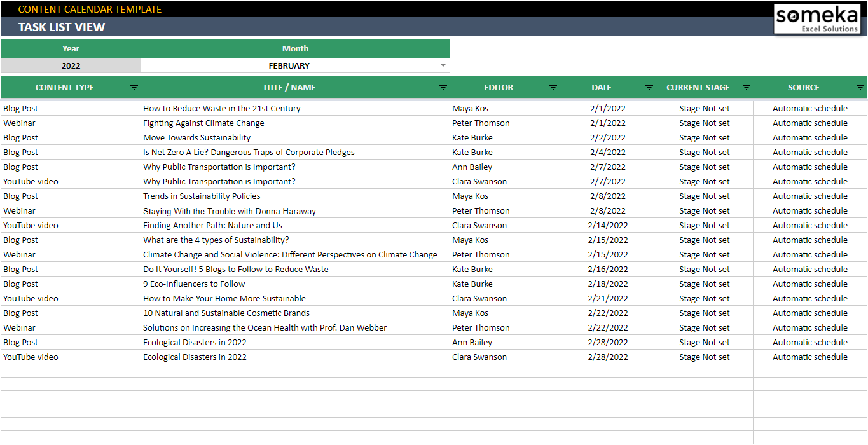Open the TITLE / NAME column filter
Image resolution: width=868 pixels, height=445 pixels.
coord(443,88)
